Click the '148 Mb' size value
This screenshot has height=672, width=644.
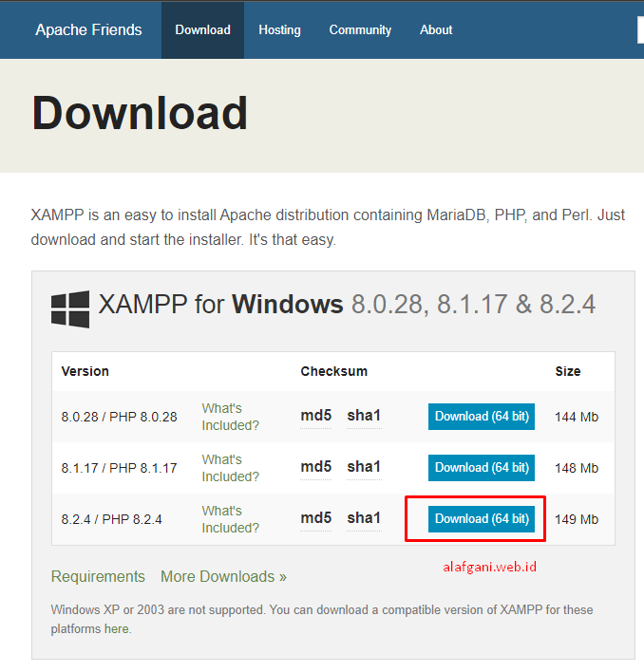click(577, 468)
